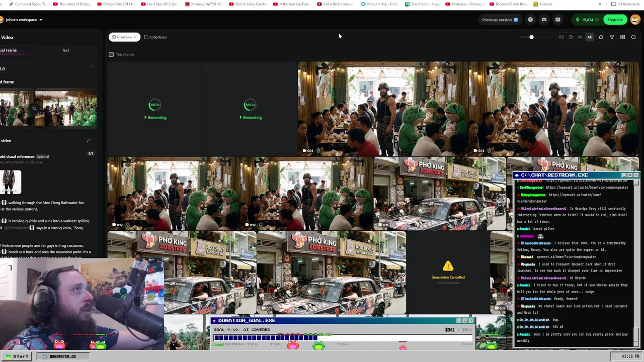Viewport: 644px width, 362px height.
Task: Switch to grid layout icon
Action: coord(622,37)
